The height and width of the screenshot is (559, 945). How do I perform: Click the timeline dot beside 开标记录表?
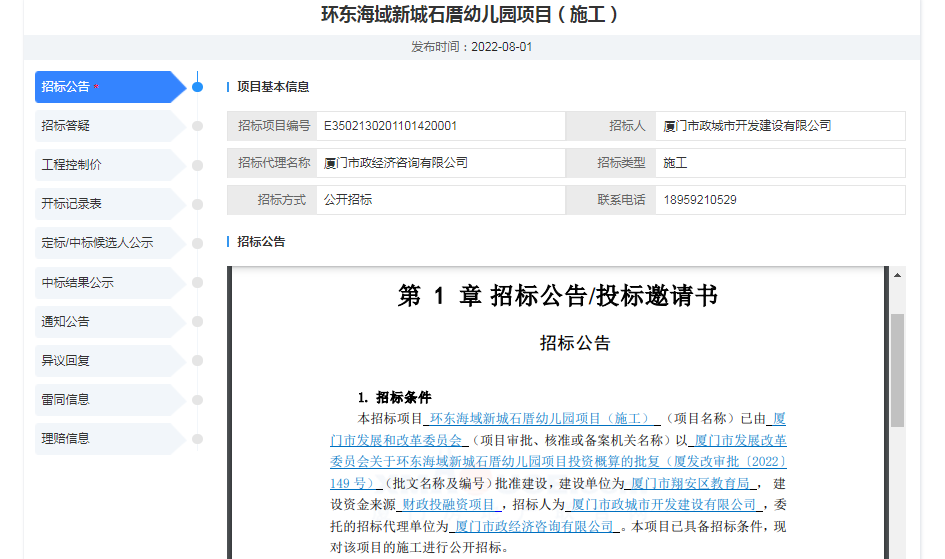198,204
